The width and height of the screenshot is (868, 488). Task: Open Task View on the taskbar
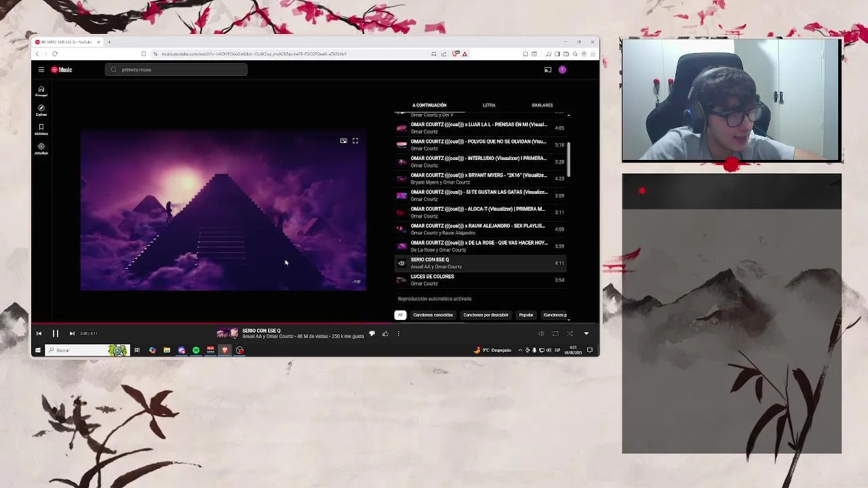click(x=137, y=350)
